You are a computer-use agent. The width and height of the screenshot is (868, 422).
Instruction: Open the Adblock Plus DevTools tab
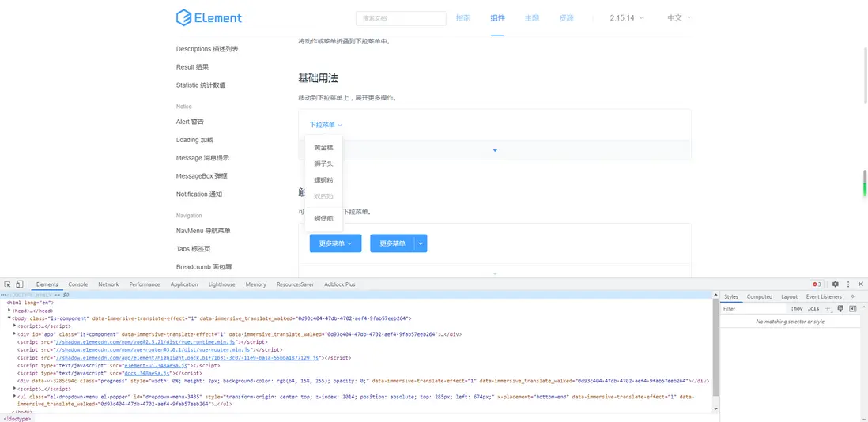(340, 284)
